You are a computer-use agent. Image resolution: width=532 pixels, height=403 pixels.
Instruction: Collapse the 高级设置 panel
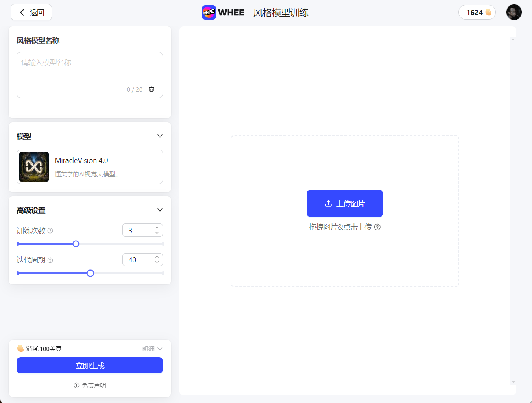click(x=159, y=210)
